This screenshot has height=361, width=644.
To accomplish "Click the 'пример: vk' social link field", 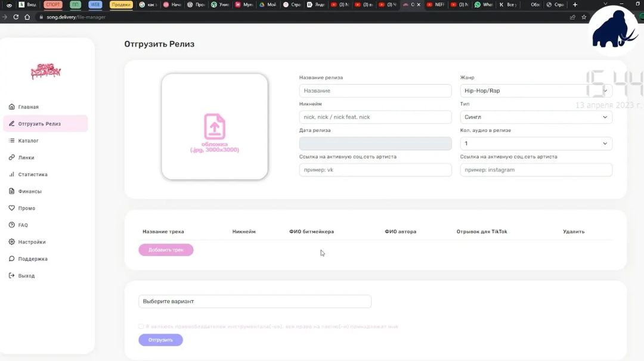I will pos(376,170).
